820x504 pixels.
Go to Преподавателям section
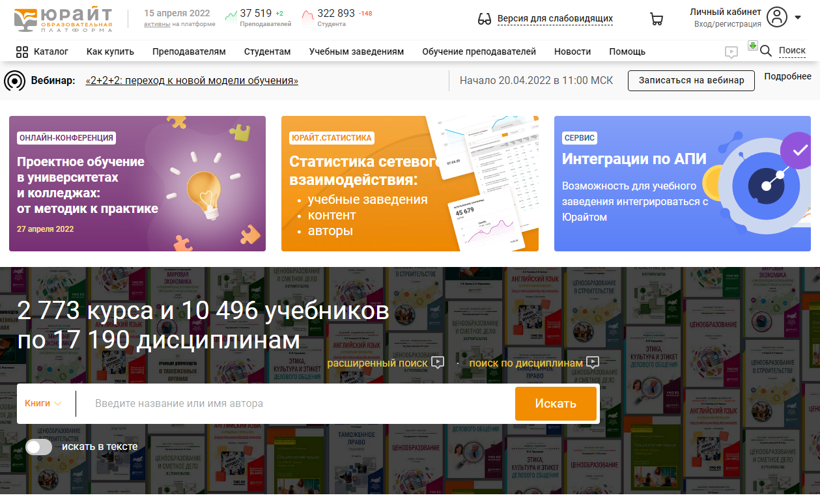tap(189, 52)
